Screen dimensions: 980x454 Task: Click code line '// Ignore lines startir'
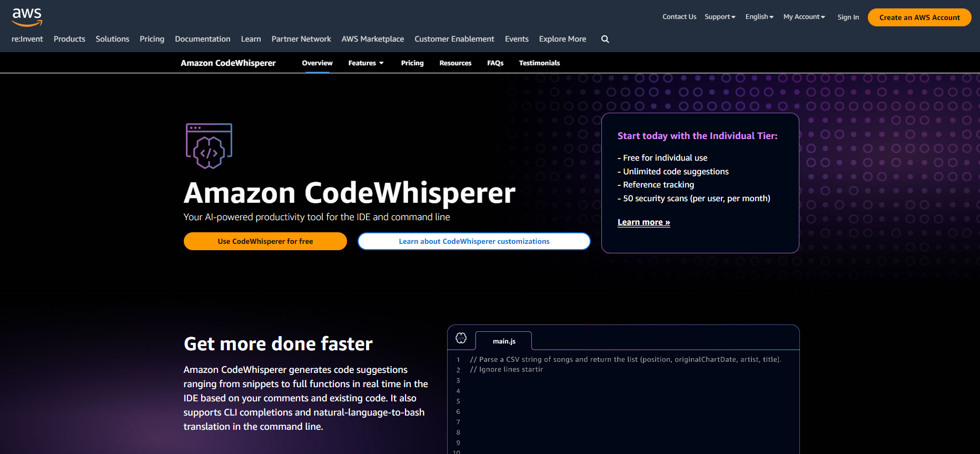(506, 370)
